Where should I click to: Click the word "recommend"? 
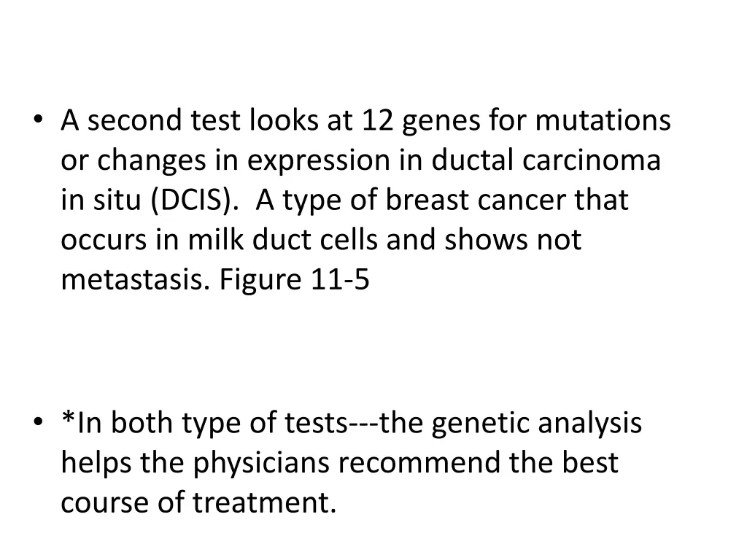422,464
